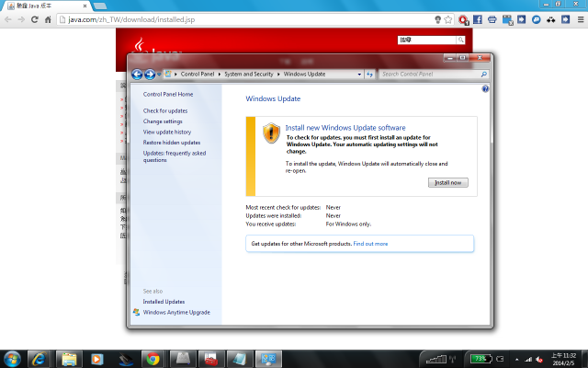Open Installed Updates link

pyautogui.click(x=164, y=302)
